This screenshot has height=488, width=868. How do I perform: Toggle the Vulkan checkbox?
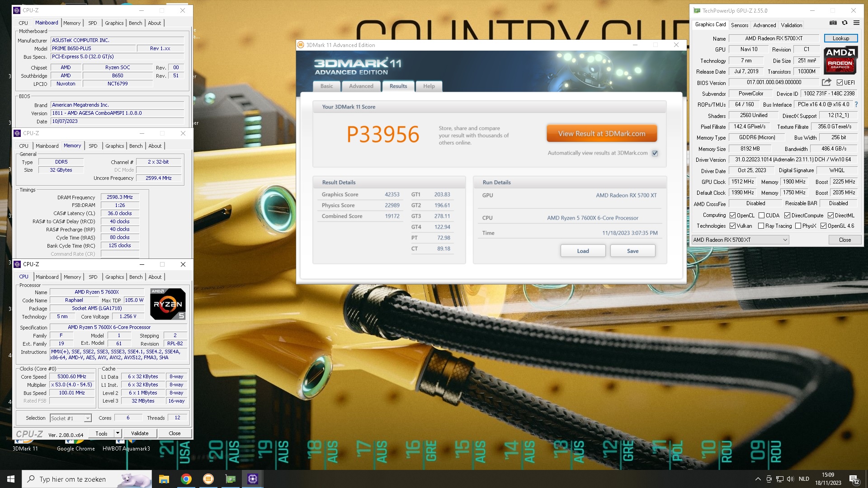(x=732, y=226)
